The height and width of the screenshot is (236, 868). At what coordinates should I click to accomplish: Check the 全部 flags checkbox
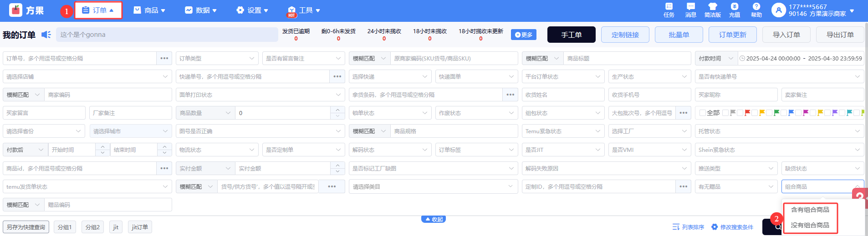click(703, 113)
